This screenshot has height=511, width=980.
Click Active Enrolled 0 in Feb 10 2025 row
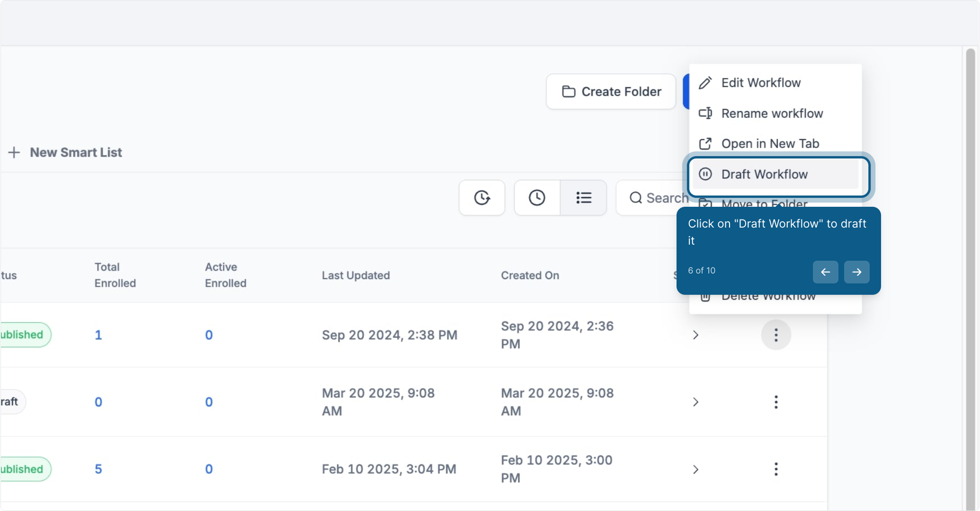point(209,469)
